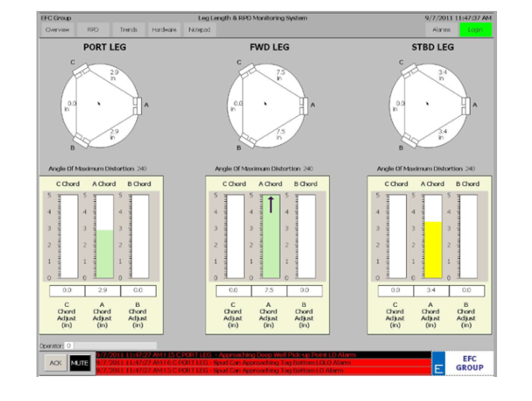
Task: Select FWD LEG chord B marker on circle
Action: 248,141
